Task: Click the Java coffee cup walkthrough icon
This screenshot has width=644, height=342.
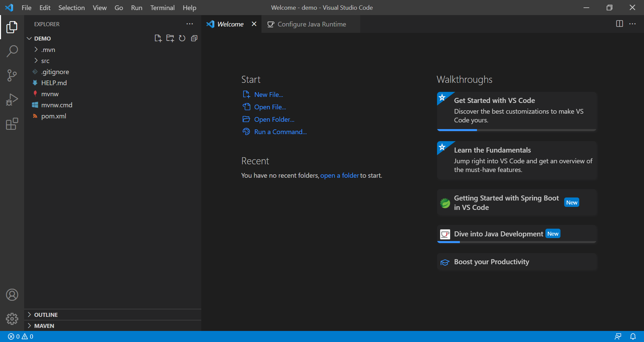Action: [x=445, y=234]
